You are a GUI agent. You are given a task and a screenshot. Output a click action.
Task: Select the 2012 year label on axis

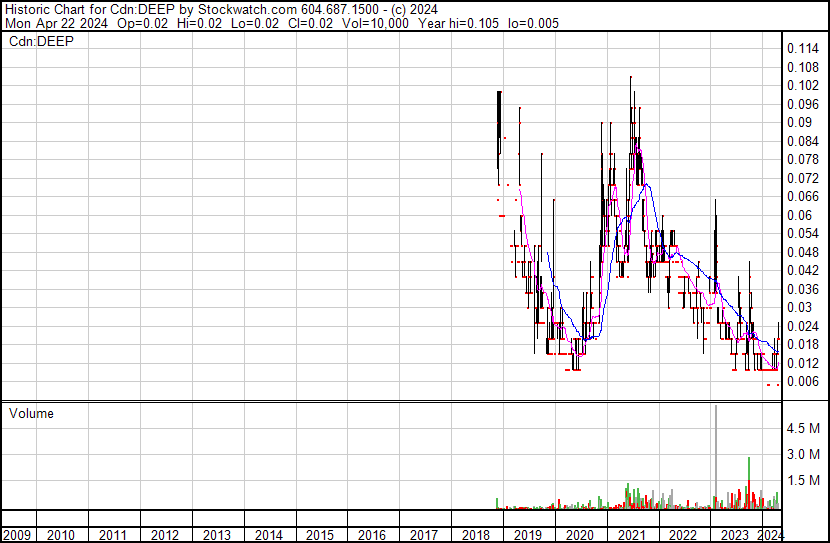coord(165,535)
